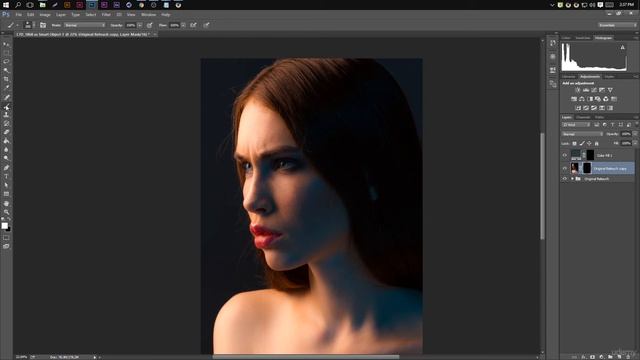Select the Blur tool
Screen dimensions: 640x360
(6, 149)
